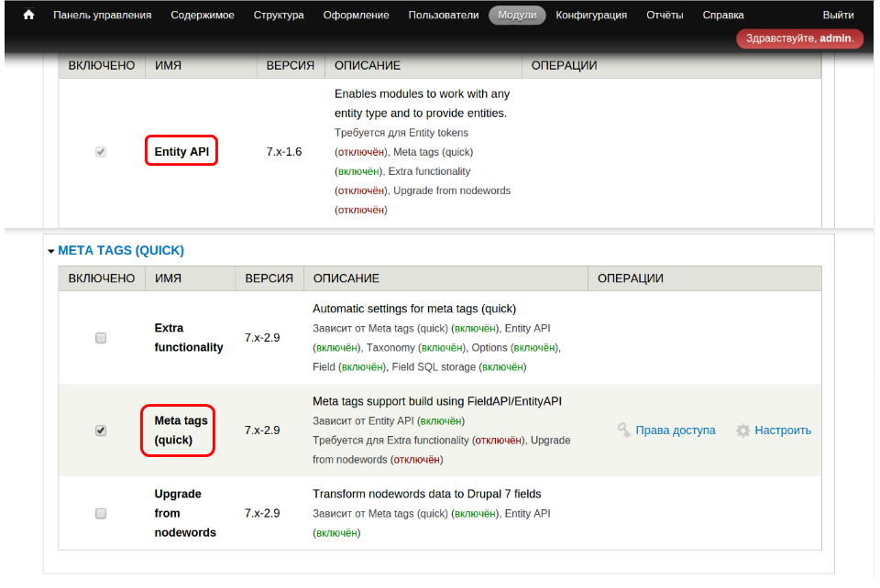
Task: Open the Справка help menu
Action: (x=723, y=15)
